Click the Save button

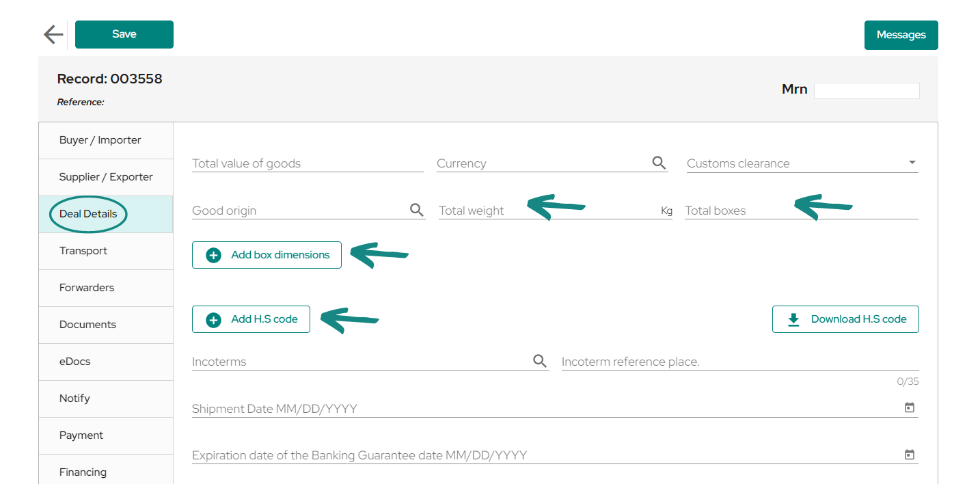(124, 34)
